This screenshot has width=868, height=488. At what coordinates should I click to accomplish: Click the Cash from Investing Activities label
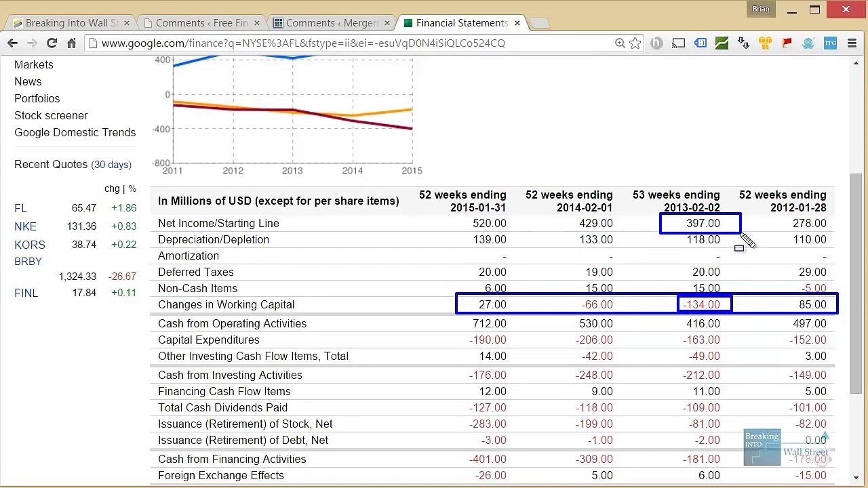pyautogui.click(x=230, y=375)
